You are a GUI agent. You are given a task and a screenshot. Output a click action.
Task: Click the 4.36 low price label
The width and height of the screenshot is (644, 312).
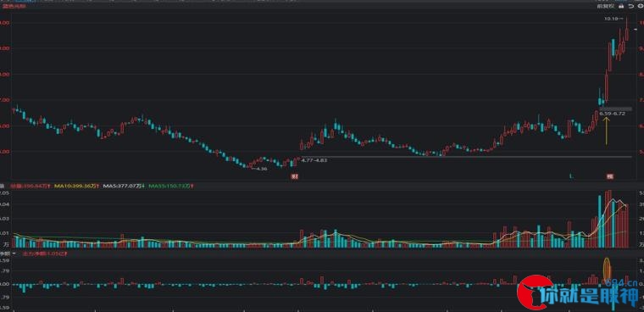click(261, 169)
